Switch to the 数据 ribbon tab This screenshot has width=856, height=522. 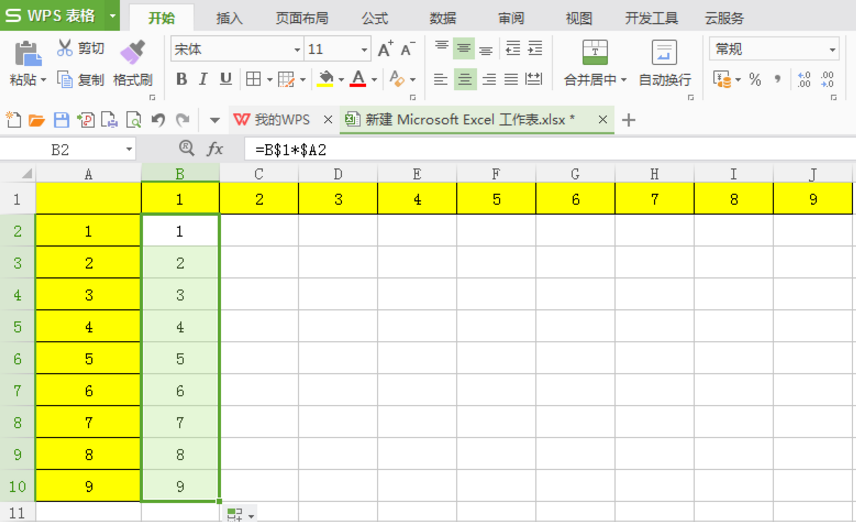pos(443,18)
